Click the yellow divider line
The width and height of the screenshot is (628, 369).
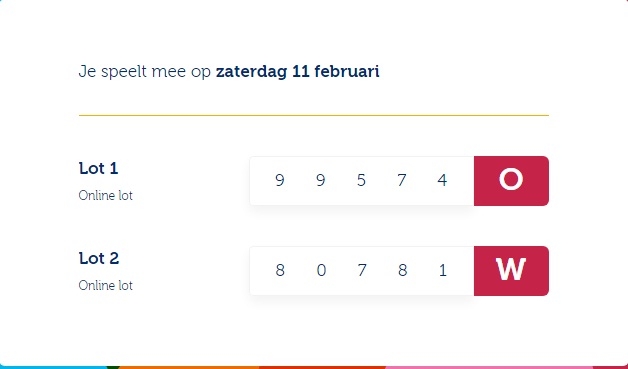(x=314, y=115)
